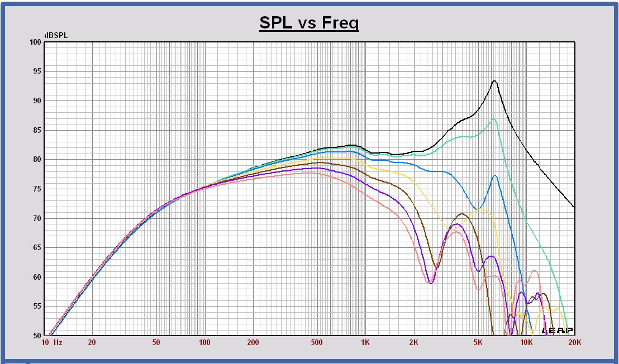Click the 'SPL vs Freq' chart title
Image resolution: width=619 pixels, height=364 pixels.
pos(309,23)
